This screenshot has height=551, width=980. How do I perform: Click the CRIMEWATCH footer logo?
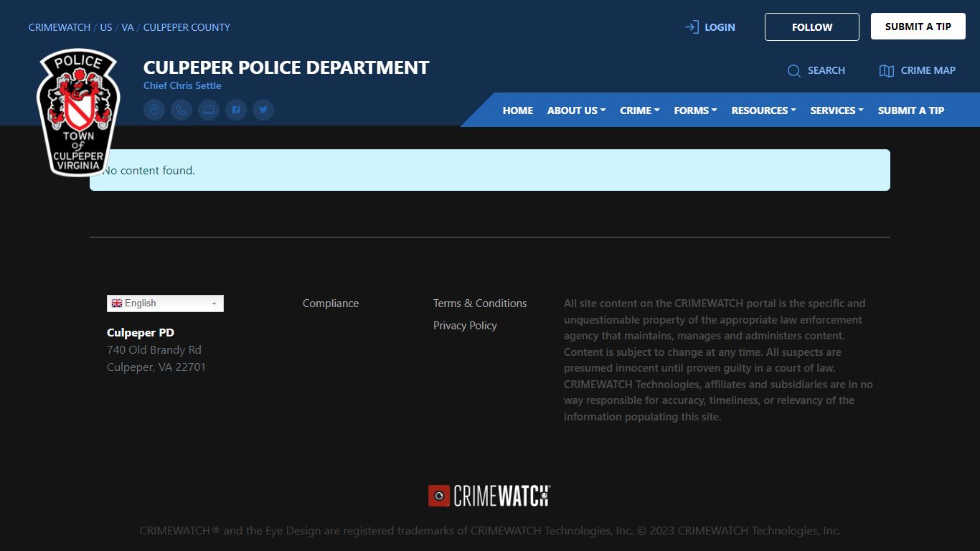(x=489, y=496)
